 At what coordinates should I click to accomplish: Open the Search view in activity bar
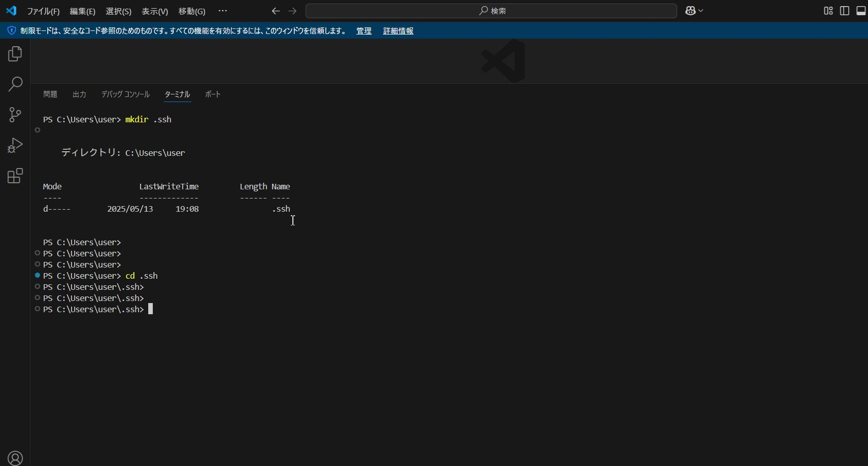pos(15,84)
